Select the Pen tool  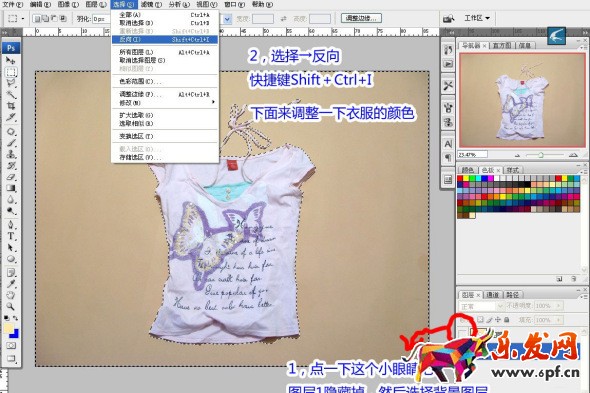coord(11,225)
